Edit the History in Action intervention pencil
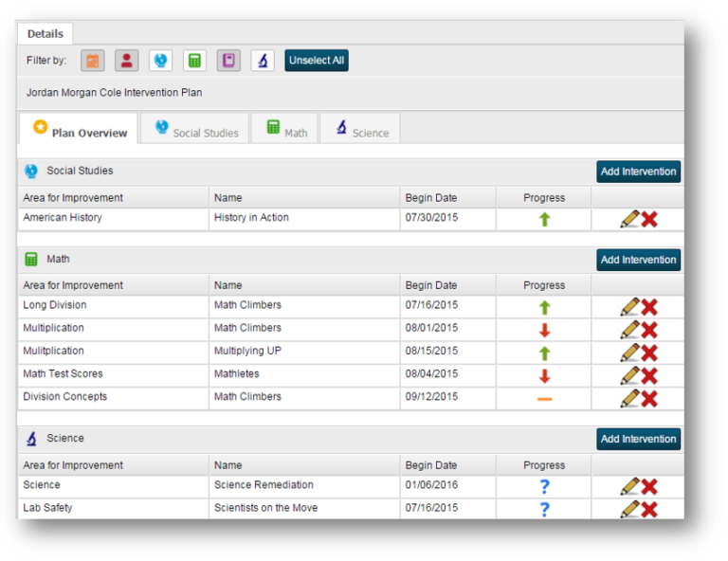728x561 pixels. tap(628, 220)
